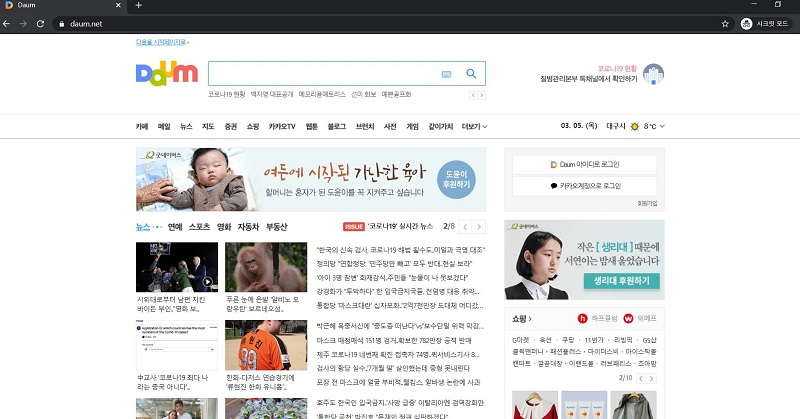Click the red 하프클럽 h icon

582,318
